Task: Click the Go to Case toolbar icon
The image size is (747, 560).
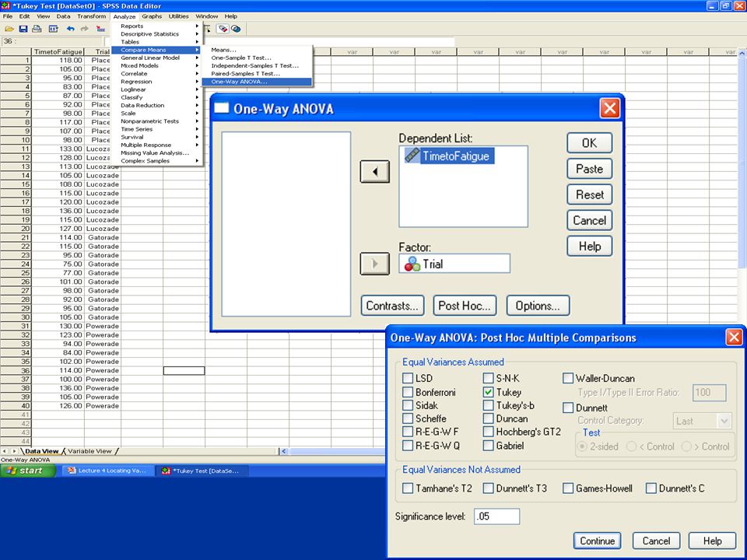Action: pos(100,29)
